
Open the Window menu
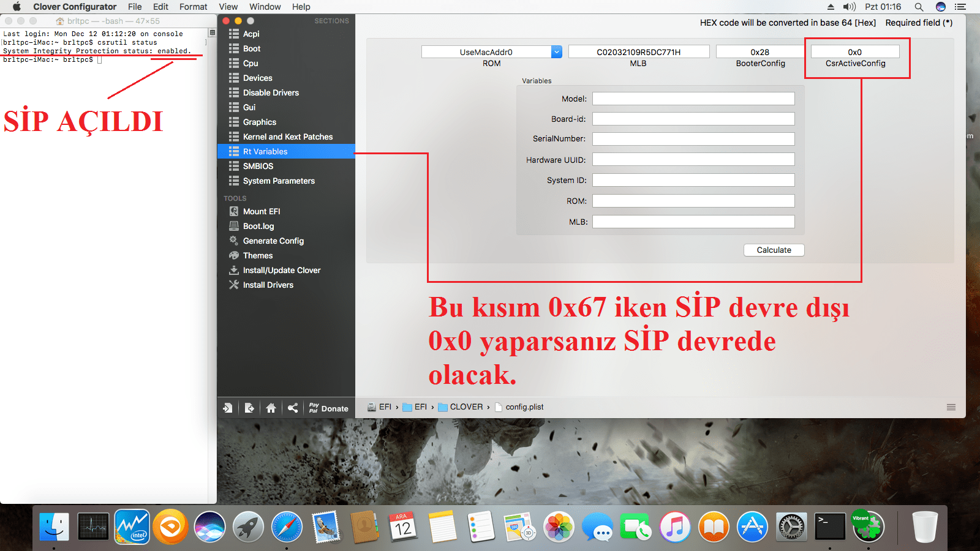tap(265, 7)
